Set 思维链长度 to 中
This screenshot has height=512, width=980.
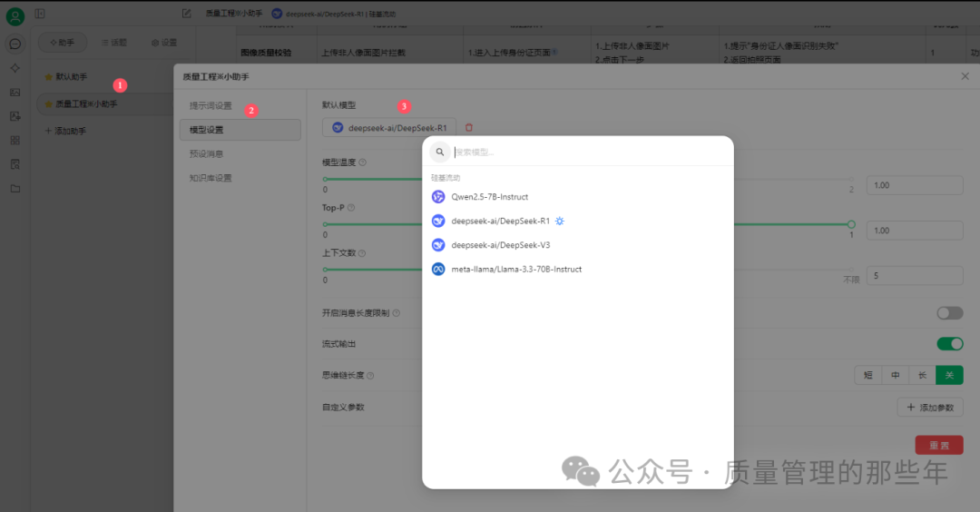point(896,375)
